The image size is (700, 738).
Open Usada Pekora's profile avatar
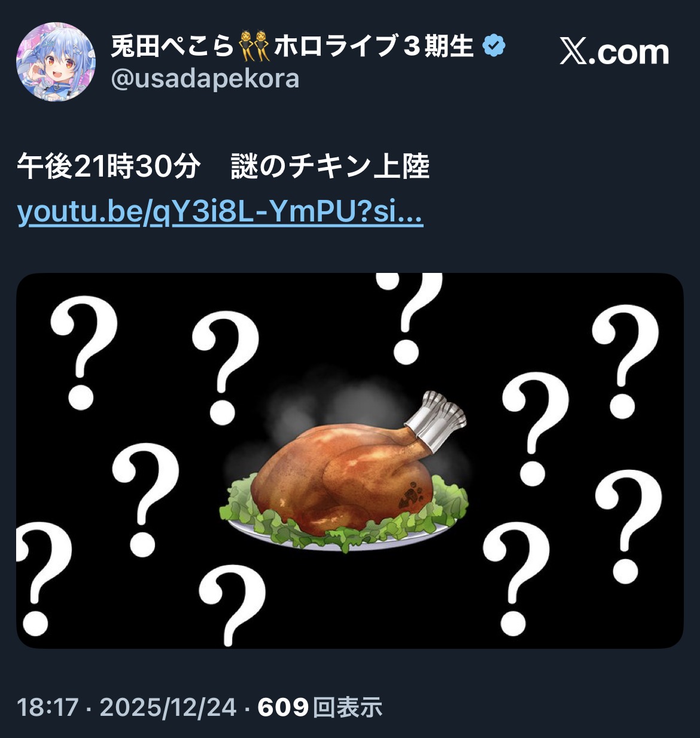56,62
